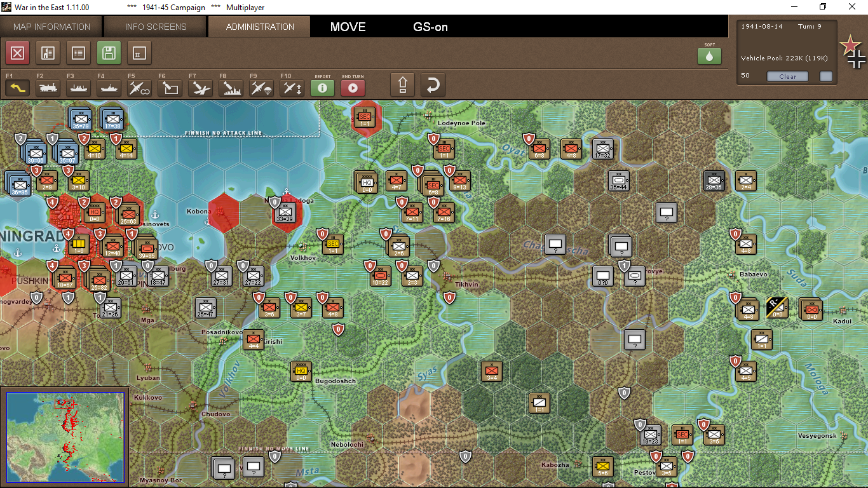Select the blue Finnish 17=38 unit counter
This screenshot has width=868, height=488.
point(112,119)
